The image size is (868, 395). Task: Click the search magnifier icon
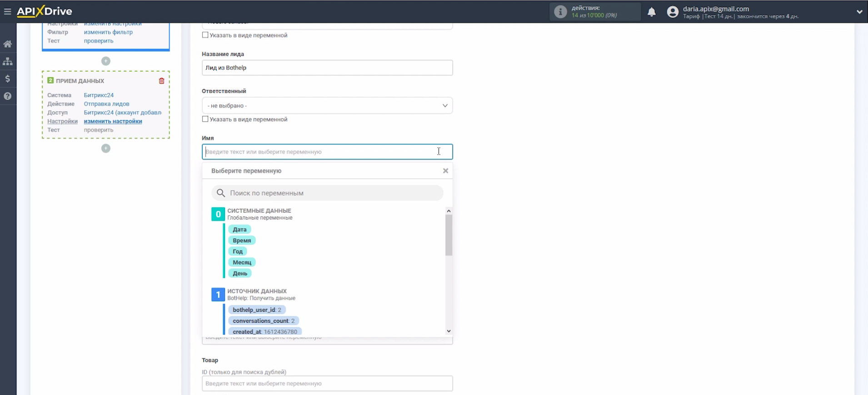[x=221, y=193]
